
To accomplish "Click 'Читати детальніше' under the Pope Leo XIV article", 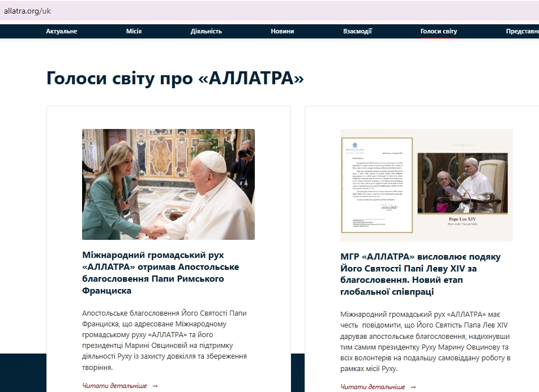I will (373, 387).
